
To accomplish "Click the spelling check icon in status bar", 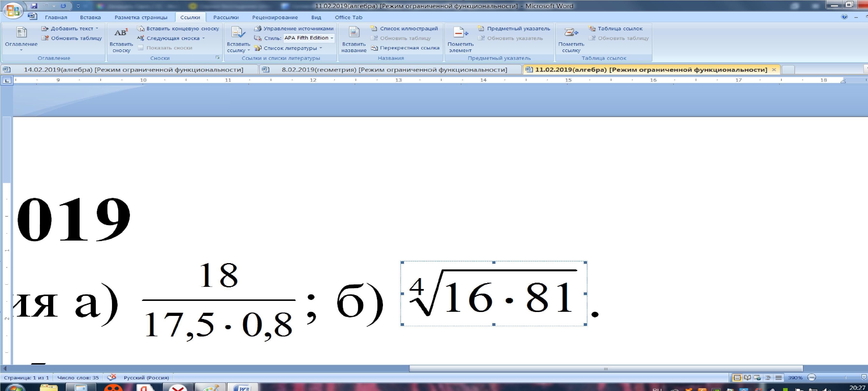I will click(x=112, y=377).
